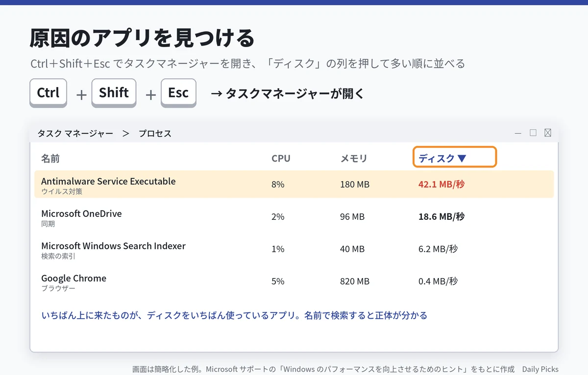Click the メモリ column header
This screenshot has width=588, height=375.
tap(354, 159)
